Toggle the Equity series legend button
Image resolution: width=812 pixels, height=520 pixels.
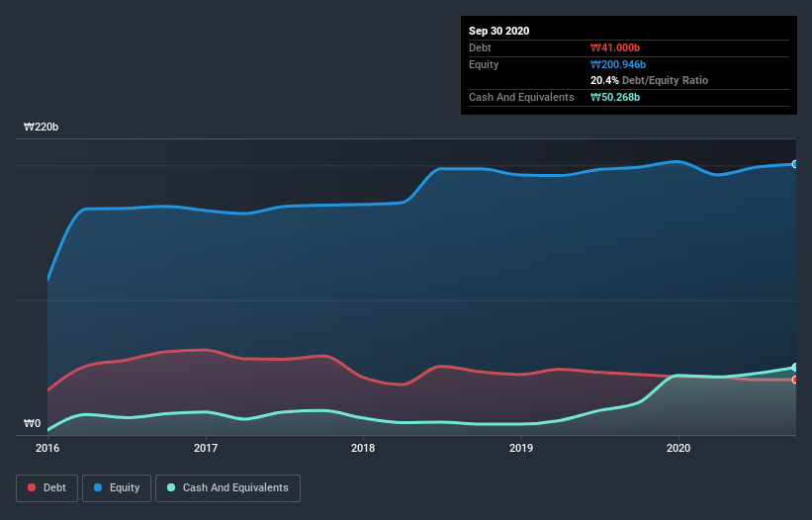[117, 488]
